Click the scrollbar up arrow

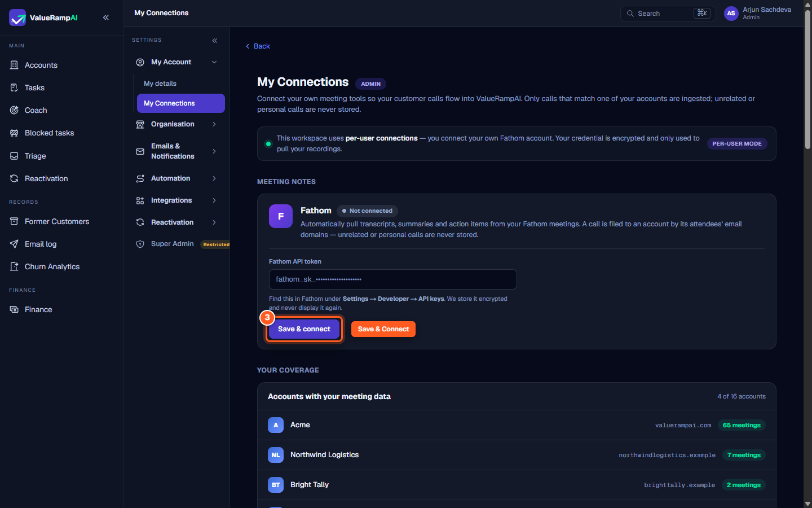807,4
